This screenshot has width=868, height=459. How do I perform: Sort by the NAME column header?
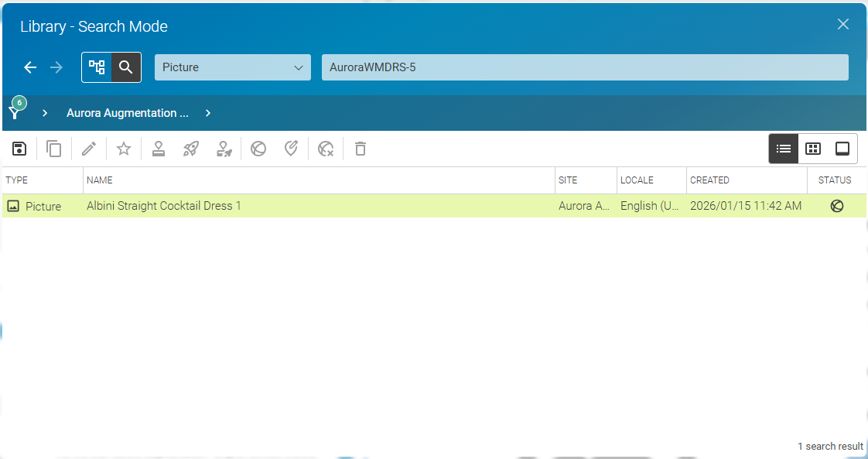(100, 180)
